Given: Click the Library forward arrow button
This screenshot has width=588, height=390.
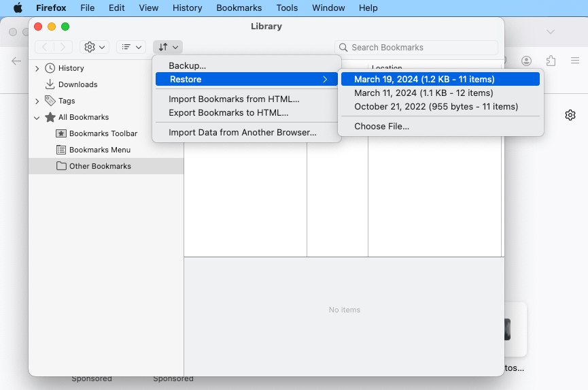Looking at the screenshot, I should point(63,47).
